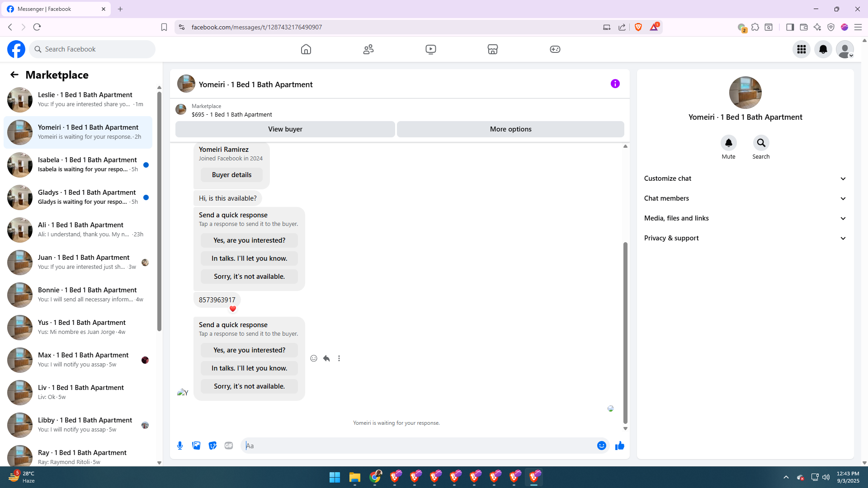Viewport: 868px width, 488px height.
Task: Open emoji picker in message box
Action: 602,446
